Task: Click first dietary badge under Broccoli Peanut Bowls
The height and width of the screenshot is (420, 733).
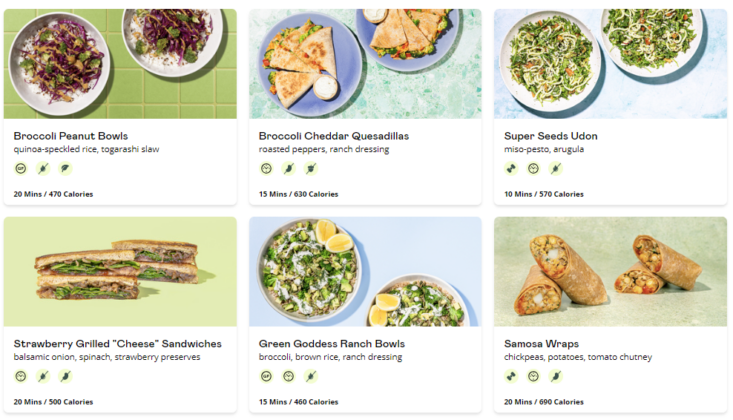Action: point(21,168)
